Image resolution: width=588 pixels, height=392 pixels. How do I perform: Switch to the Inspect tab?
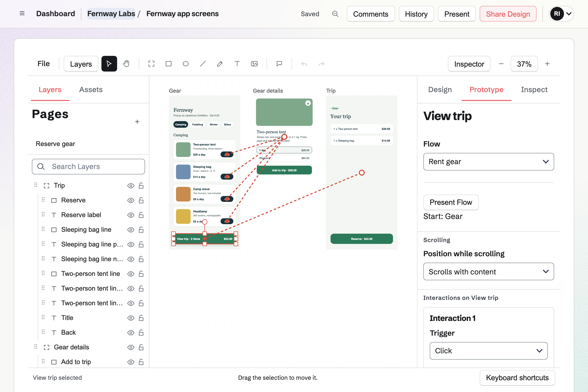click(x=534, y=89)
